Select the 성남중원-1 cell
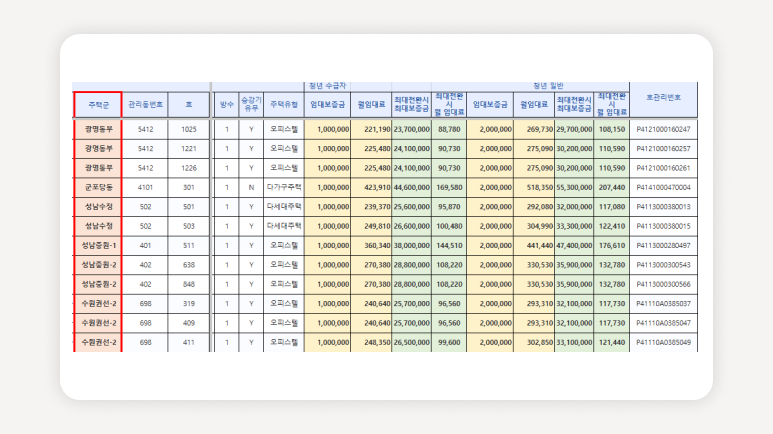Screen dimensions: 773x434 (98, 245)
